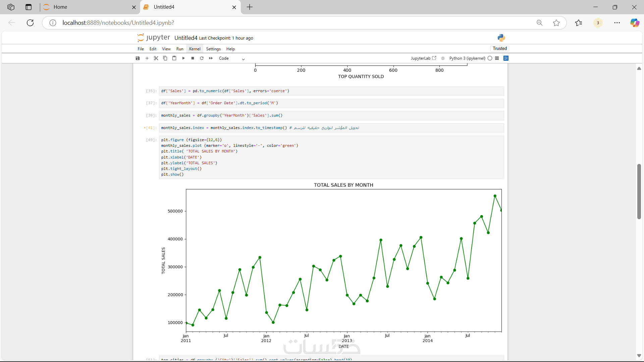Open in JupyterLab
The width and height of the screenshot is (644, 362).
423,58
